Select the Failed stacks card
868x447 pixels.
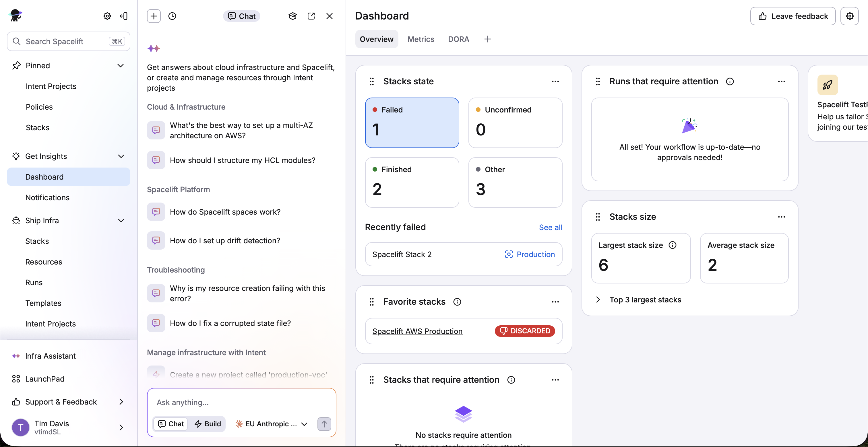pyautogui.click(x=412, y=123)
